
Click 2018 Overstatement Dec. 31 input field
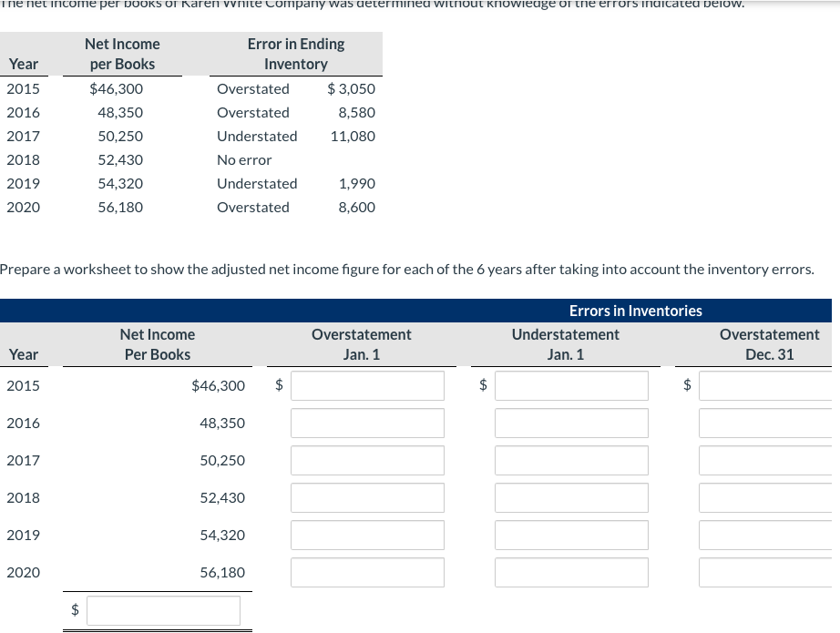tap(765, 497)
